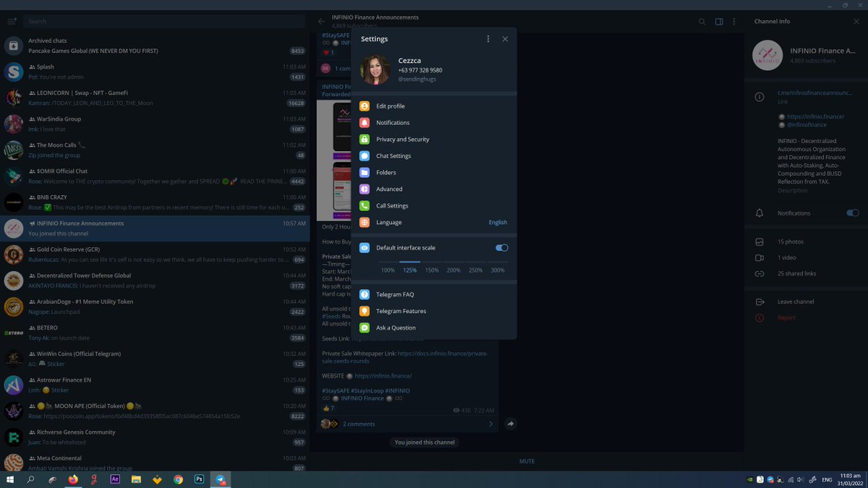Select English language value
The height and width of the screenshot is (488, 868).
(498, 223)
